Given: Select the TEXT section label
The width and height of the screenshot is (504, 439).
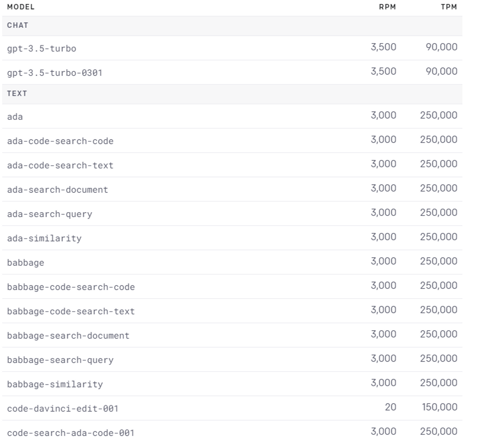Looking at the screenshot, I should (17, 93).
